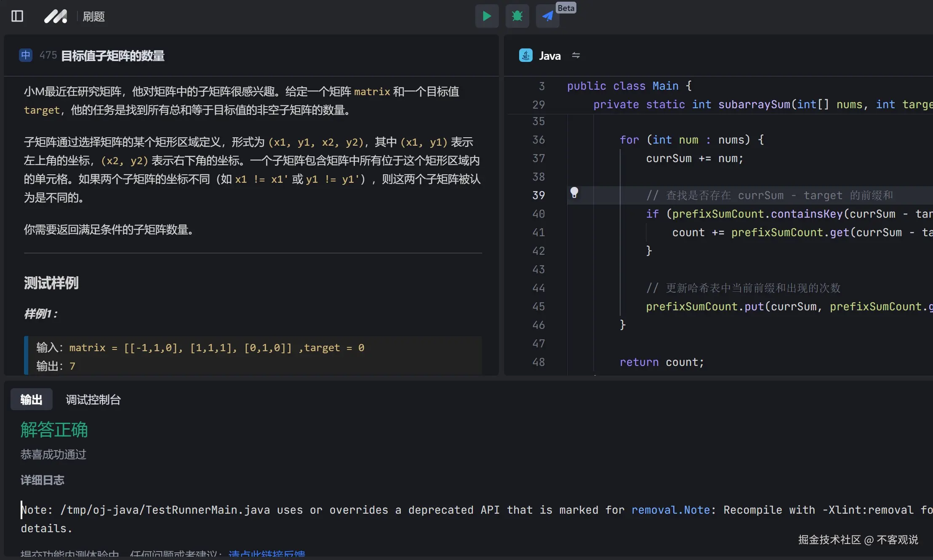Click the MarsCode logo icon
Screen dimensions: 933x560
pos(56,16)
